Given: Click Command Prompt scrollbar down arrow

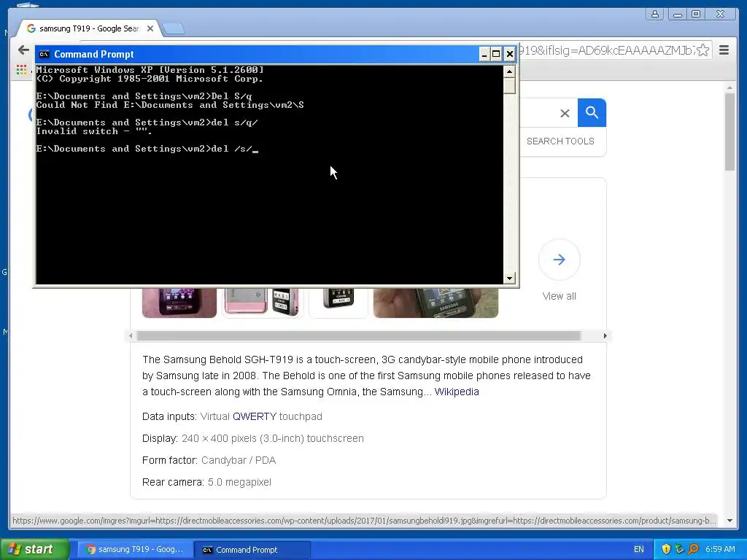Looking at the screenshot, I should point(509,278).
